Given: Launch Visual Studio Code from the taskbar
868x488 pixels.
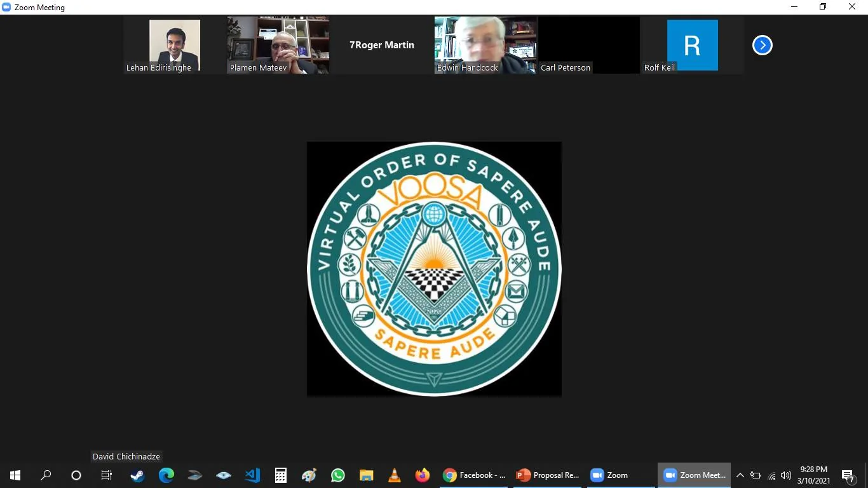Looking at the screenshot, I should [252, 475].
